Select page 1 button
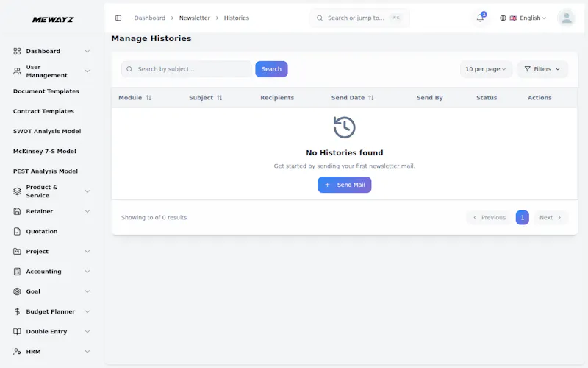588x368 pixels. click(x=523, y=217)
